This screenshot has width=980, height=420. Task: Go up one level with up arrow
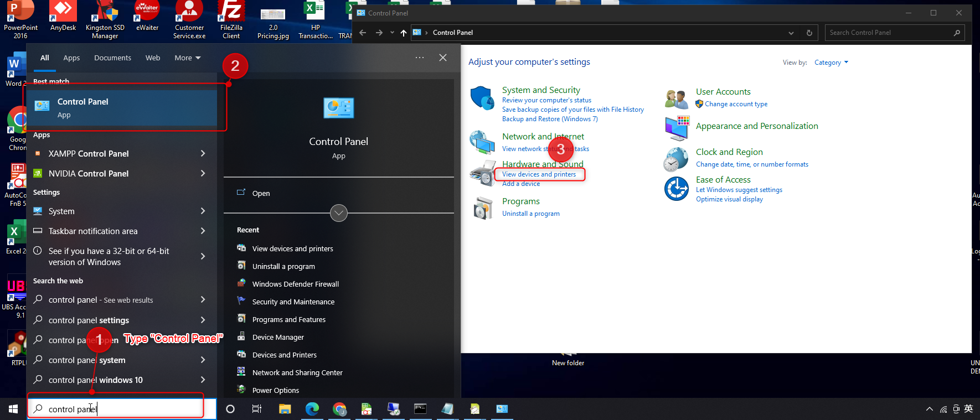pos(403,33)
